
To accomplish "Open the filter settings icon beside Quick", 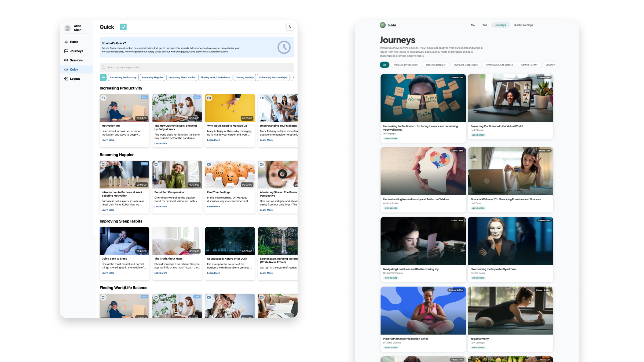I will [x=123, y=27].
